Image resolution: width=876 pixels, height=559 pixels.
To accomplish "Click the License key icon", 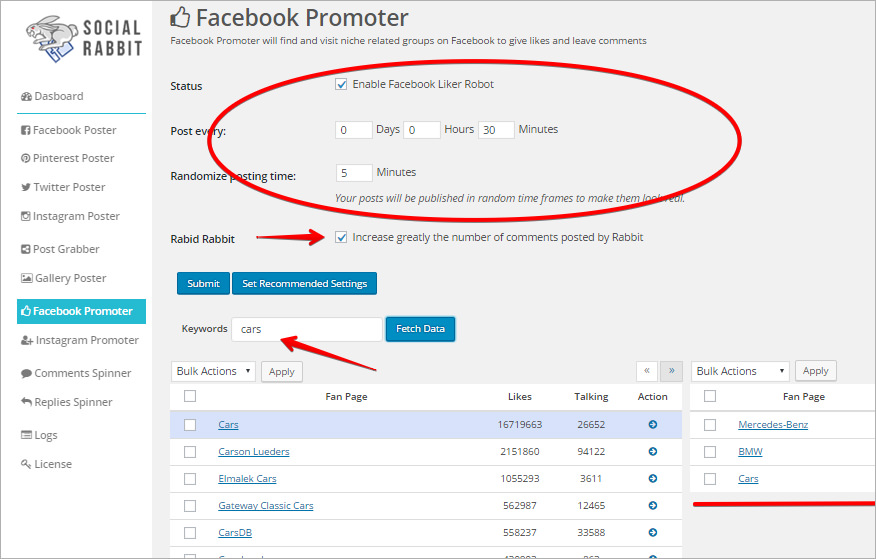I will click(26, 464).
